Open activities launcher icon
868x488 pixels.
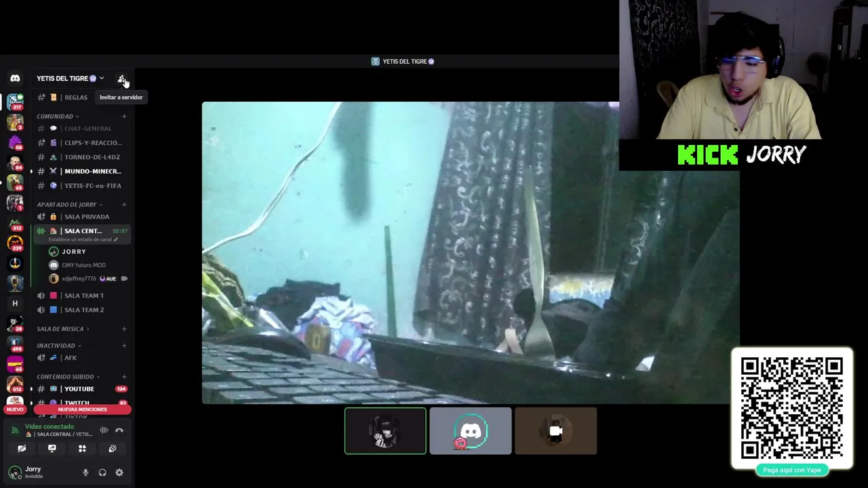coord(82,448)
